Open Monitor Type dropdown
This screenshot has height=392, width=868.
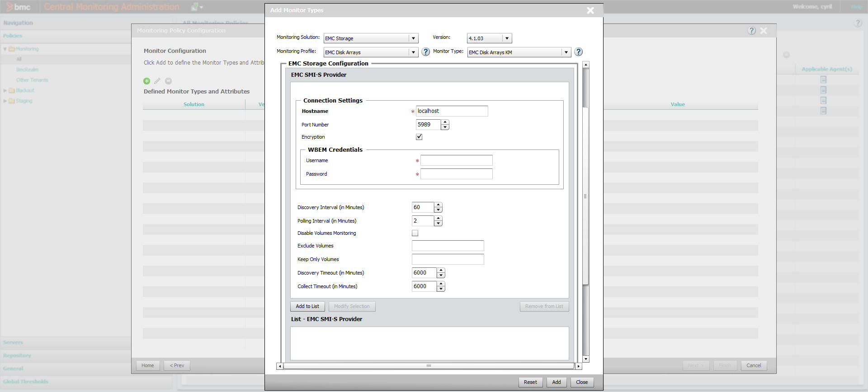coord(566,52)
